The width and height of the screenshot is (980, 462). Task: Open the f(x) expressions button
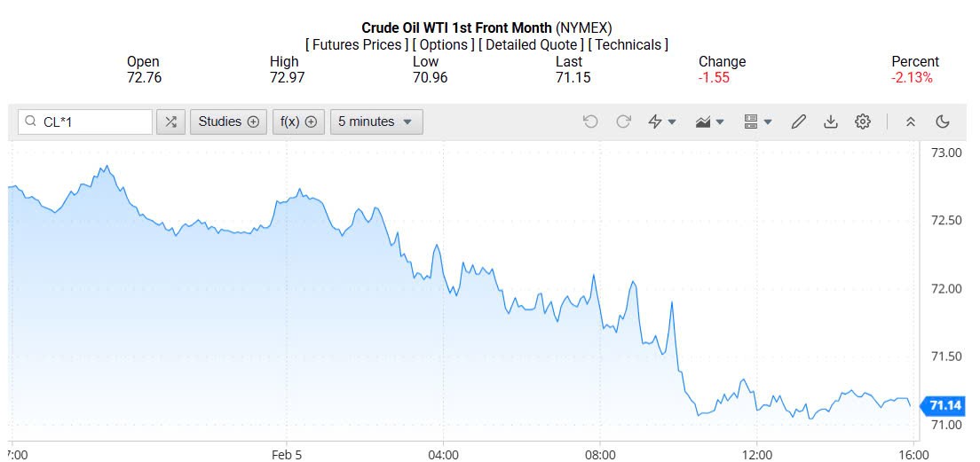(298, 121)
